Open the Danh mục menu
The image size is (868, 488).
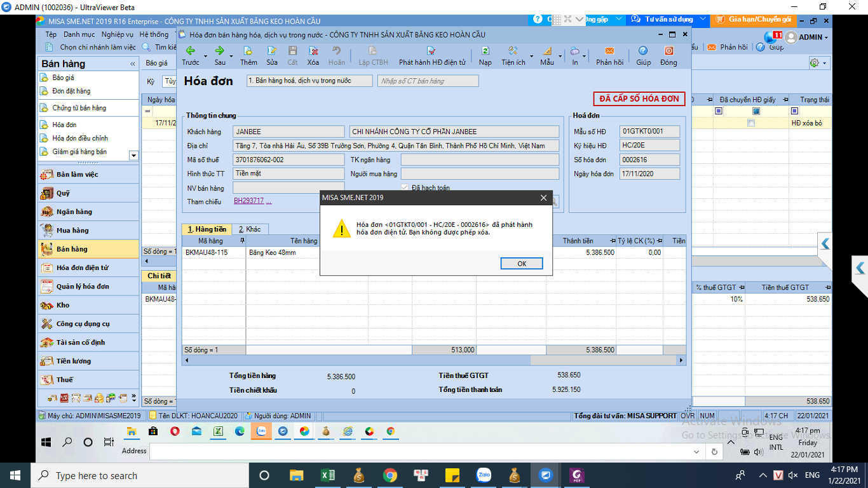(79, 34)
